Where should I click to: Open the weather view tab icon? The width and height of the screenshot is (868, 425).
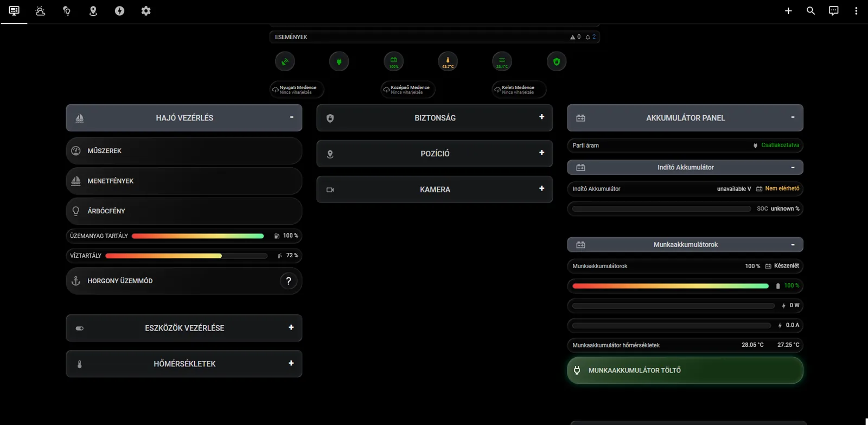coord(40,11)
